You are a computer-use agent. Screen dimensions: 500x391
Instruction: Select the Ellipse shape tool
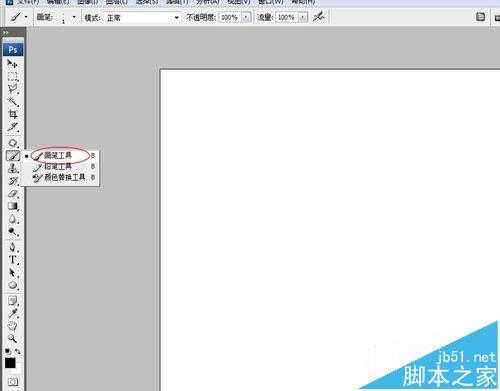click(x=13, y=285)
